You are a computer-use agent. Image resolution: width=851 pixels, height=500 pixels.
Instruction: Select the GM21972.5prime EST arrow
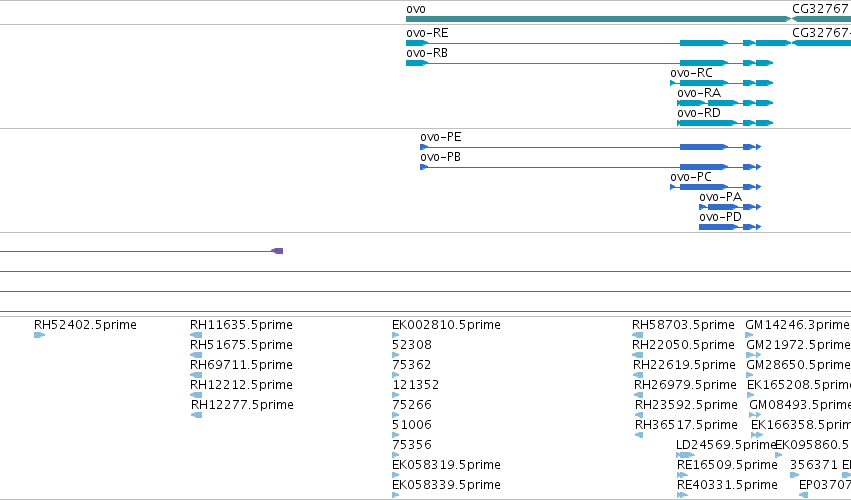pos(753,355)
